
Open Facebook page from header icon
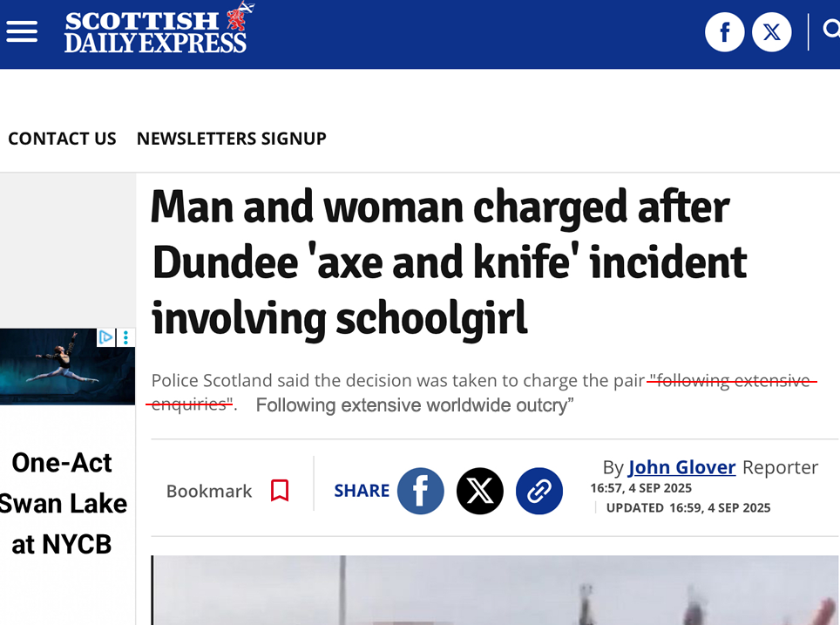[x=724, y=32]
